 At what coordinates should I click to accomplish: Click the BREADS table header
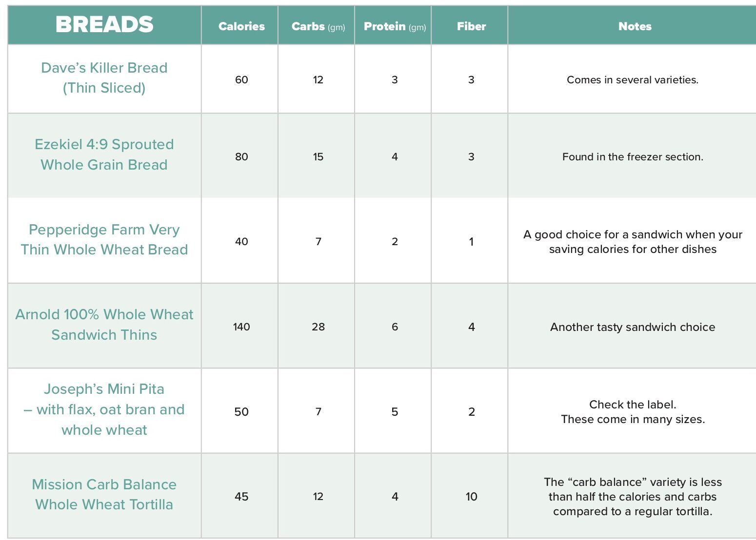[x=104, y=25]
